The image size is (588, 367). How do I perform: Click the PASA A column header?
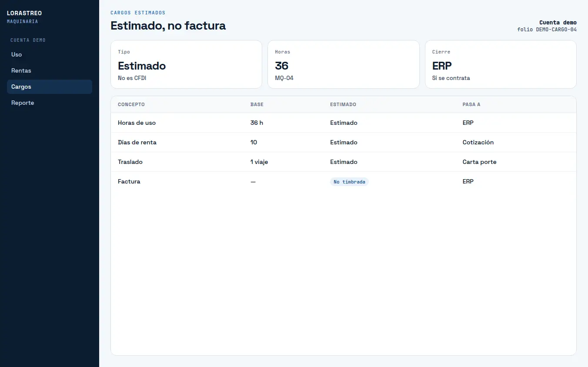point(471,105)
